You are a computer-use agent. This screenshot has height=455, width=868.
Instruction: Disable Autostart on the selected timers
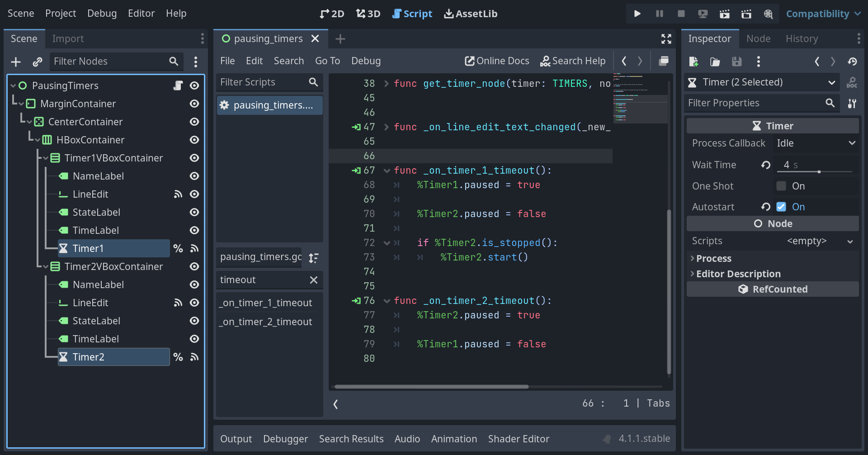[x=781, y=207]
